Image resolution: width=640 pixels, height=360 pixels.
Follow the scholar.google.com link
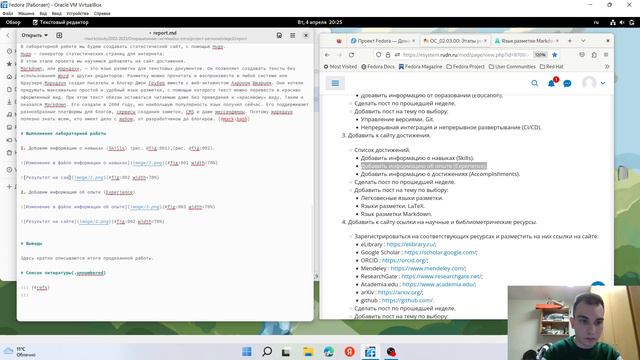440,252
